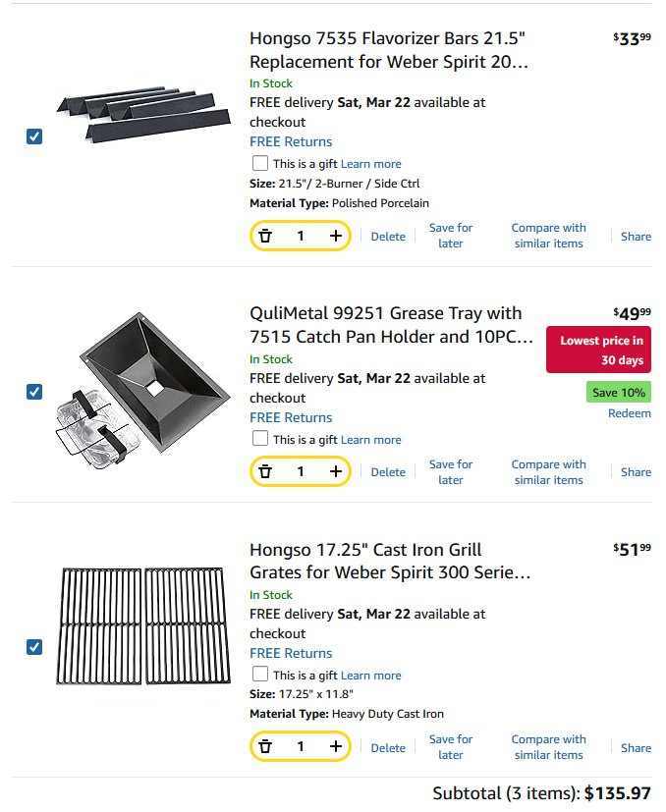Redeem the Save 10% coupon
Screen dimensions: 666x812
(x=630, y=413)
